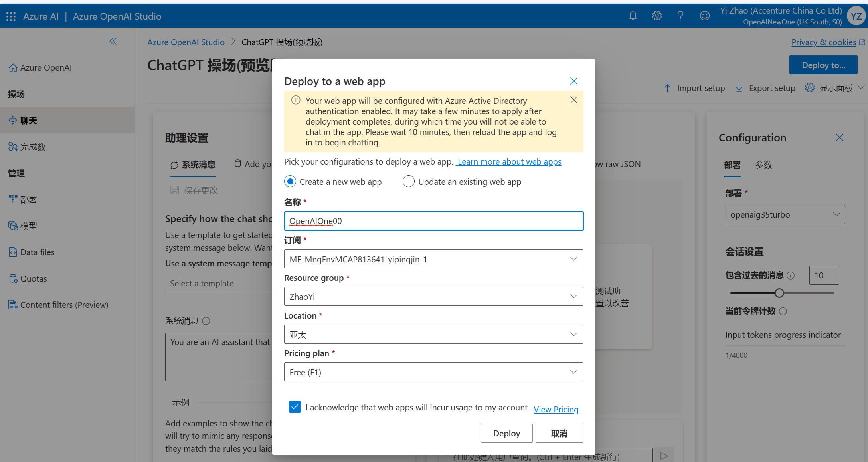Switch to the Add your data tab
The image size is (868, 462).
coord(254,164)
